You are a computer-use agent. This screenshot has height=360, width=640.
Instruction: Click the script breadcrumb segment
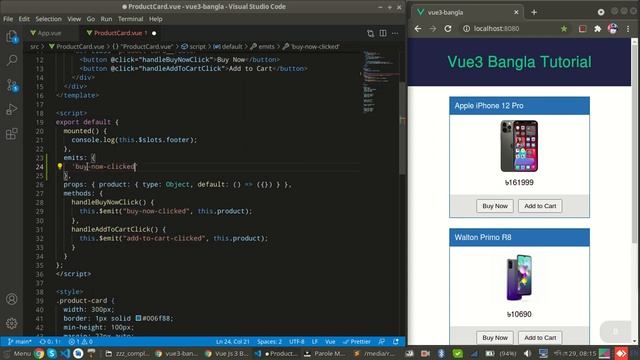[194, 47]
